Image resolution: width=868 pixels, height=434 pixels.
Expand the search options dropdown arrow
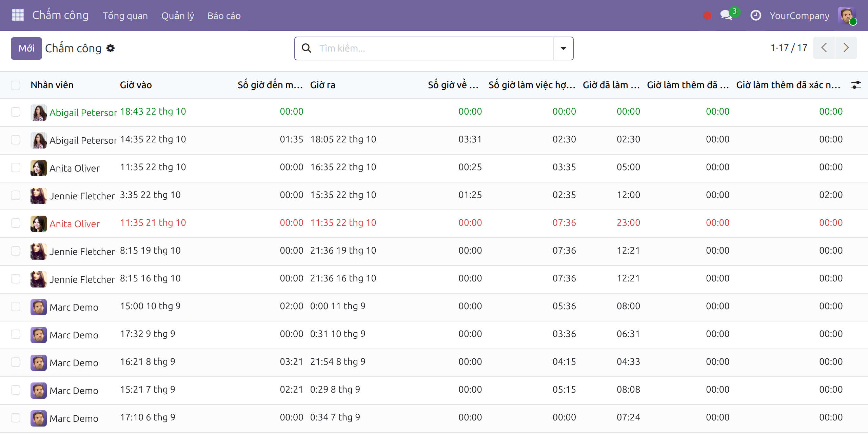[x=563, y=48]
